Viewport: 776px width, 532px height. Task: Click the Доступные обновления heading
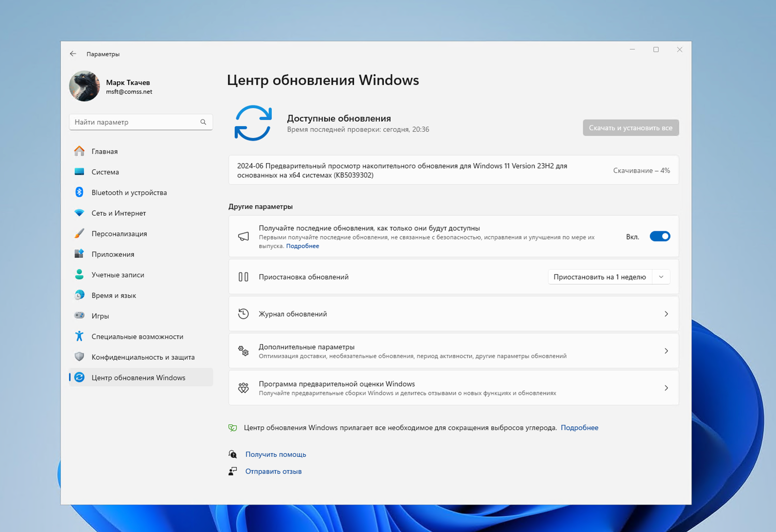click(x=339, y=119)
